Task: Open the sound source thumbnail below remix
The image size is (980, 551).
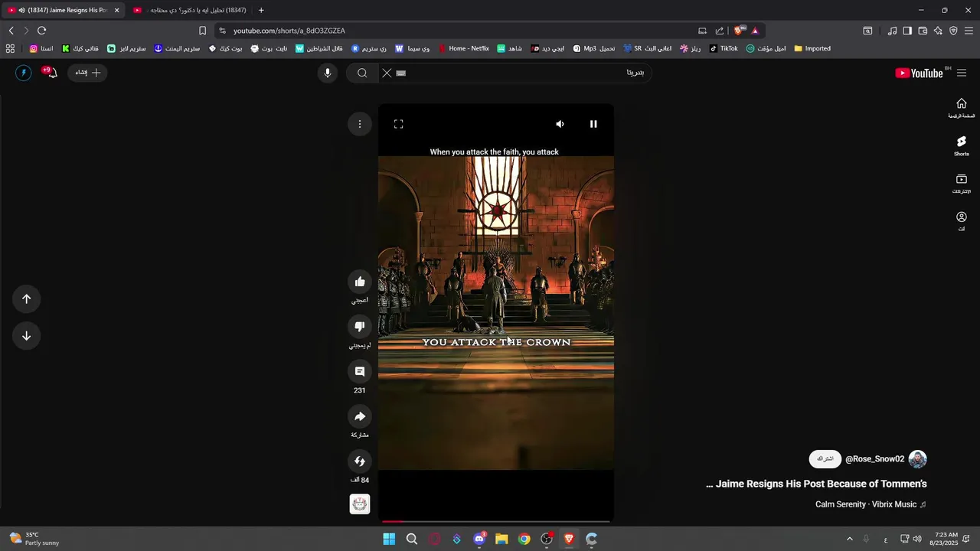Action: pyautogui.click(x=360, y=504)
